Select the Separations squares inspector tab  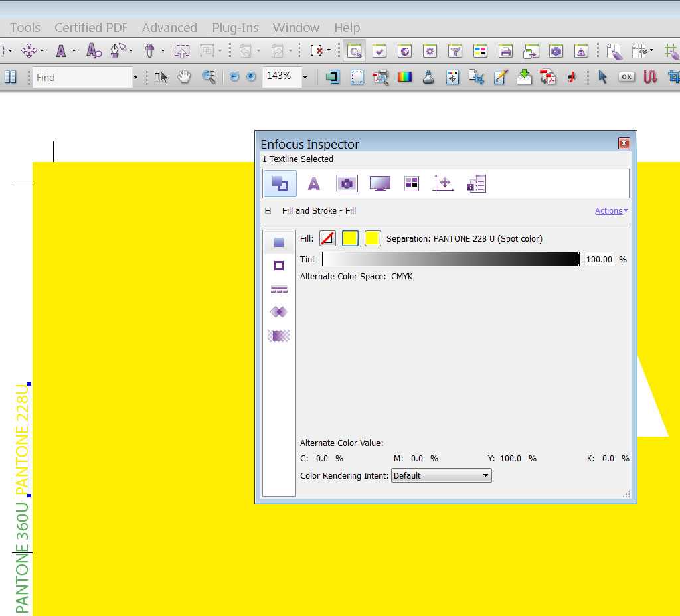tap(412, 183)
